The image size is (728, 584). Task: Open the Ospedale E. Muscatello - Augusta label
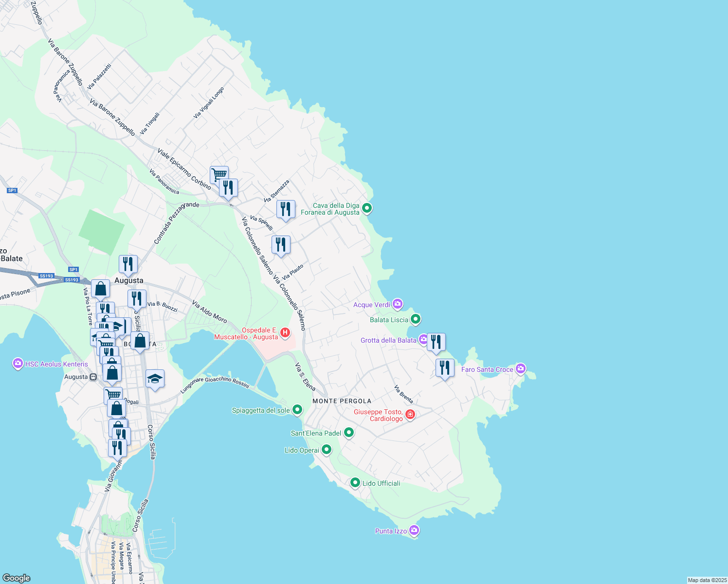click(x=246, y=333)
